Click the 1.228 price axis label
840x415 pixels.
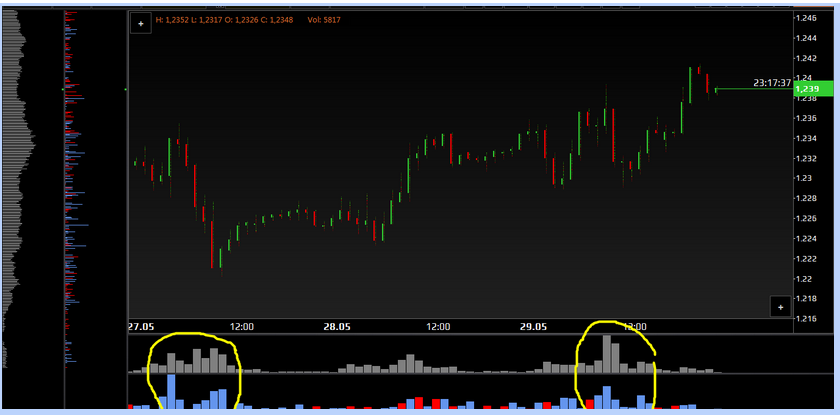806,199
